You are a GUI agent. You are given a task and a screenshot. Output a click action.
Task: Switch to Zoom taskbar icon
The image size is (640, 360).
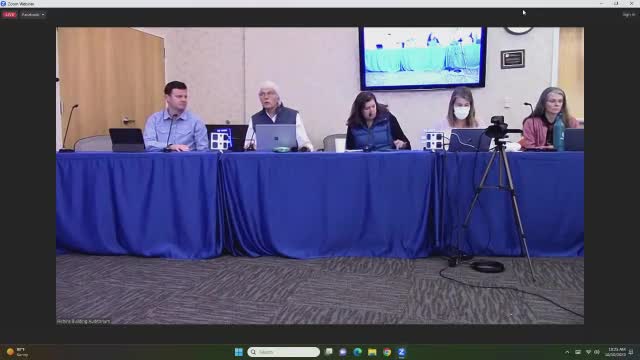(x=402, y=352)
